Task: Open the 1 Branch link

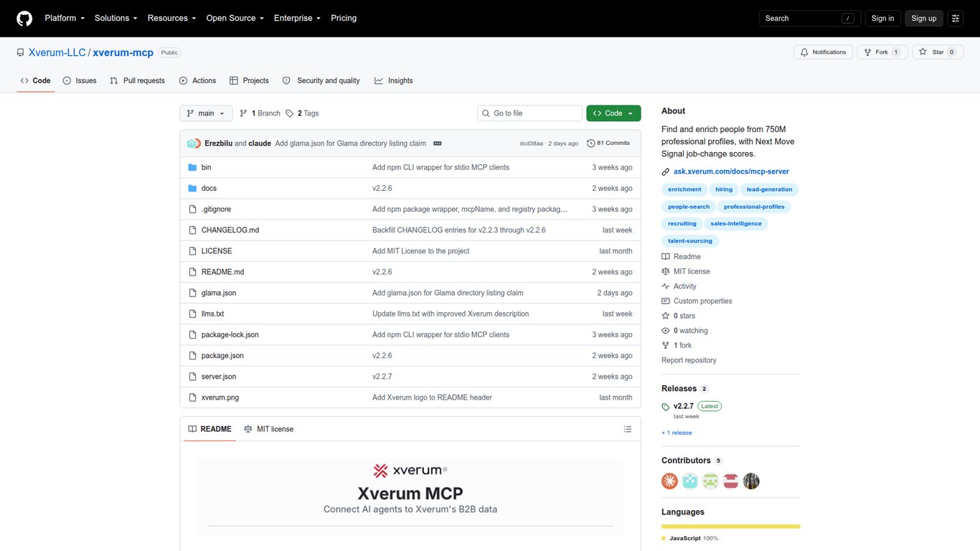Action: pyautogui.click(x=260, y=113)
